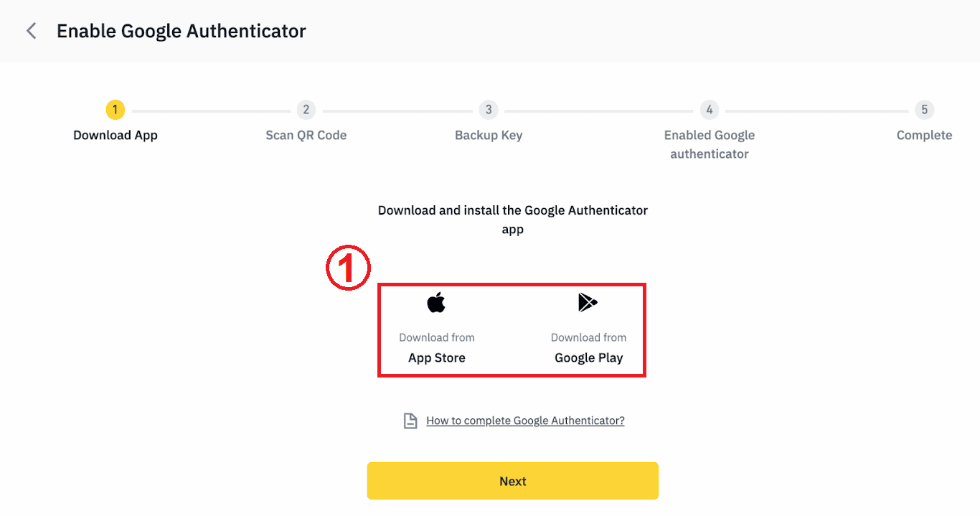Click the progress bar between steps 1 and 2

(210, 109)
